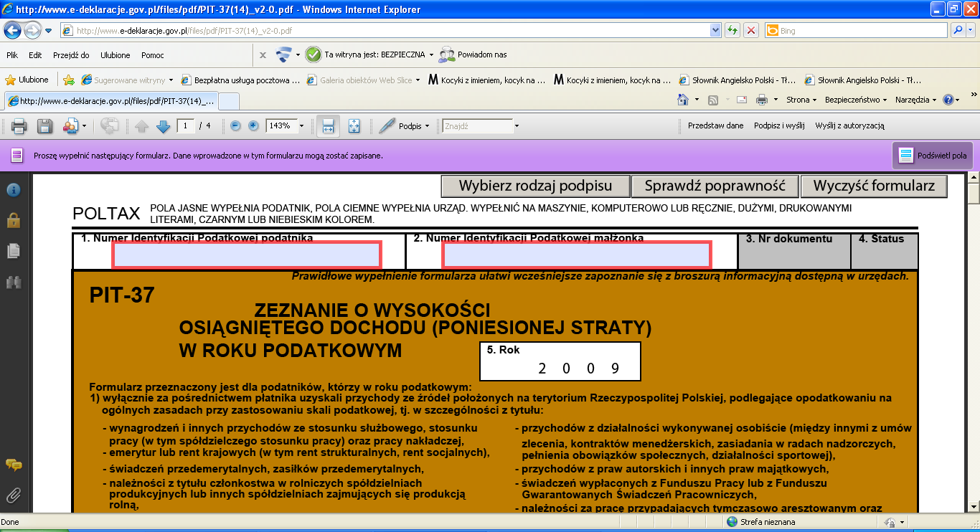Click the spouse NIP input field
The height and width of the screenshot is (532, 980).
tap(577, 255)
